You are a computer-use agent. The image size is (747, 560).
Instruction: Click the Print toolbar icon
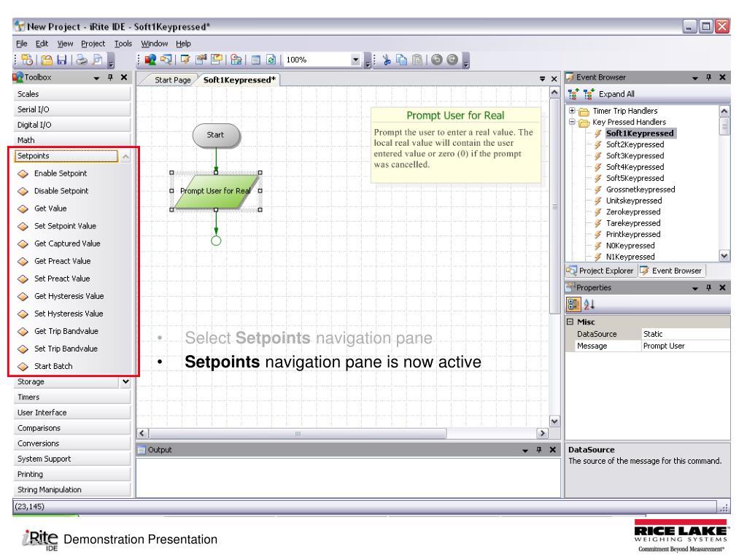tap(82, 60)
